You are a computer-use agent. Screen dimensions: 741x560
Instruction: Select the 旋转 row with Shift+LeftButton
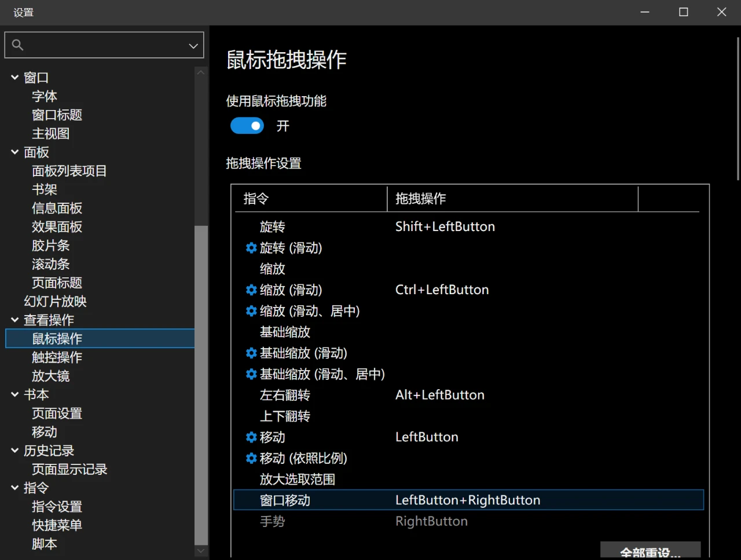click(468, 226)
